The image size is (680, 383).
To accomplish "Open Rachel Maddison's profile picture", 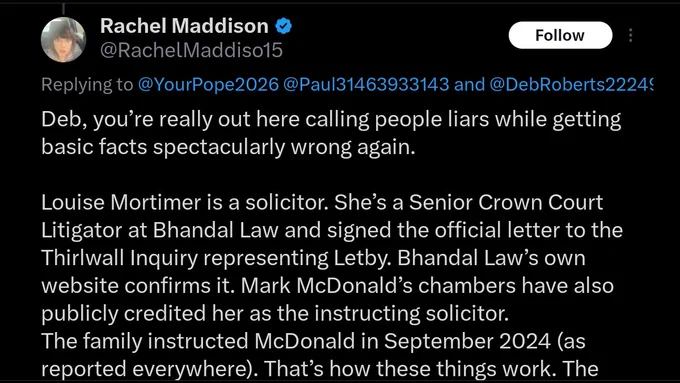I will coord(63,40).
